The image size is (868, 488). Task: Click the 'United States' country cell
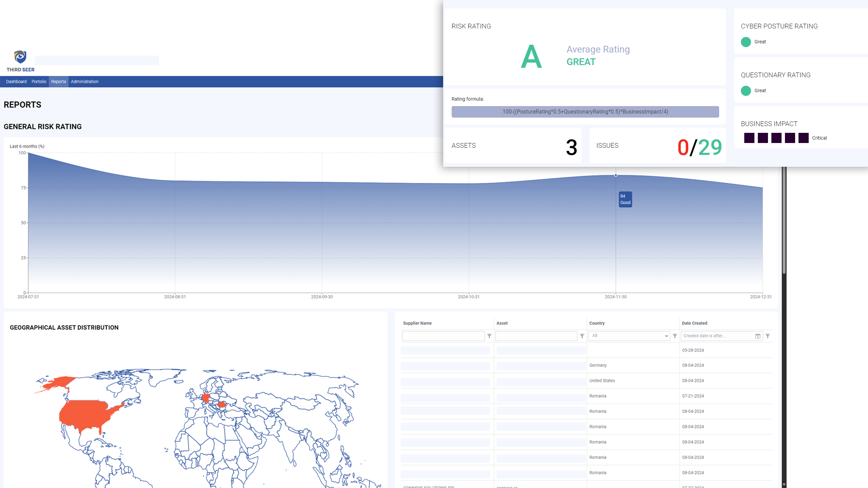coord(602,381)
